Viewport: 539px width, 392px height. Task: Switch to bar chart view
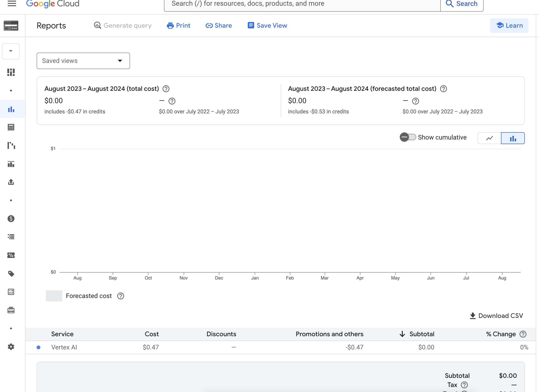coord(513,138)
